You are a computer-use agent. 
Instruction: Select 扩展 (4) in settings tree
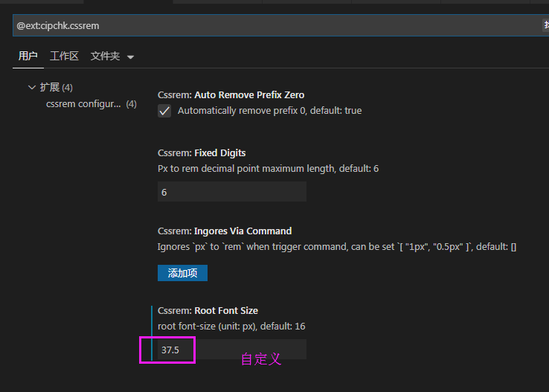pyautogui.click(x=57, y=87)
